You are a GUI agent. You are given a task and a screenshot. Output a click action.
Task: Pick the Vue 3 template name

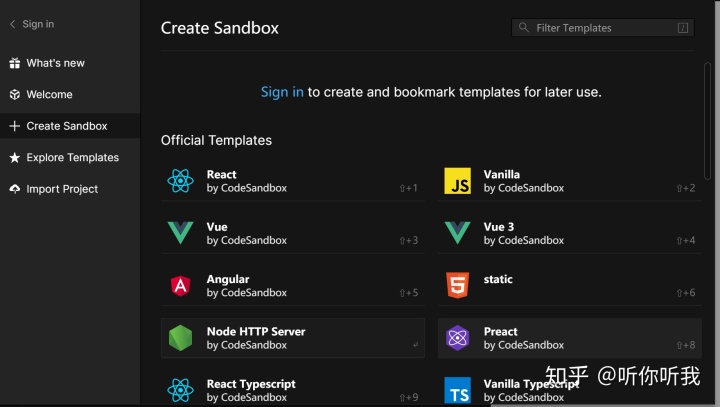tap(499, 227)
